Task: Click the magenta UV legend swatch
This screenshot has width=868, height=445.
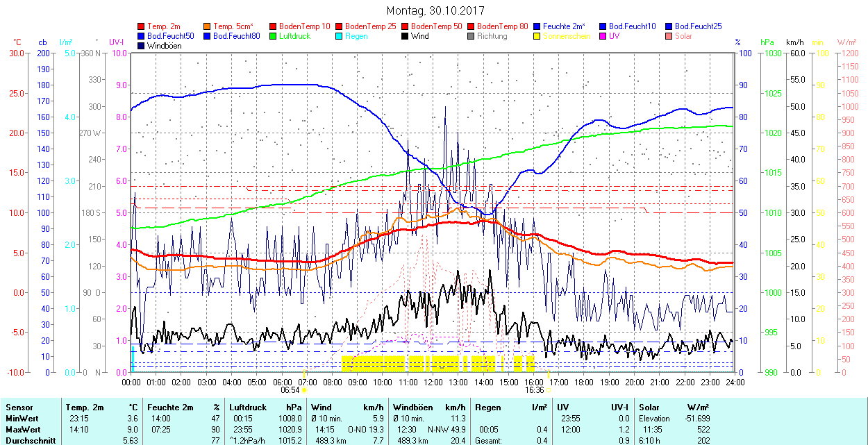Action: [603, 36]
